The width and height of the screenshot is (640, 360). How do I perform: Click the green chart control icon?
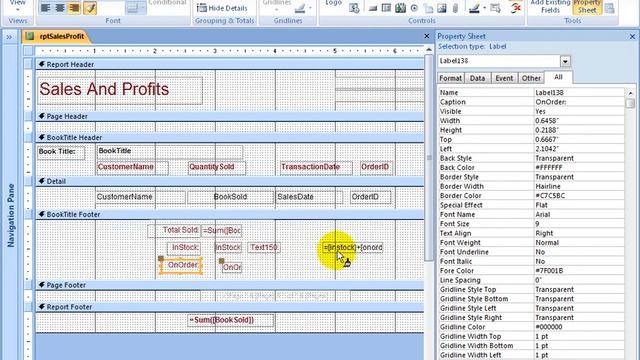(x=400, y=8)
